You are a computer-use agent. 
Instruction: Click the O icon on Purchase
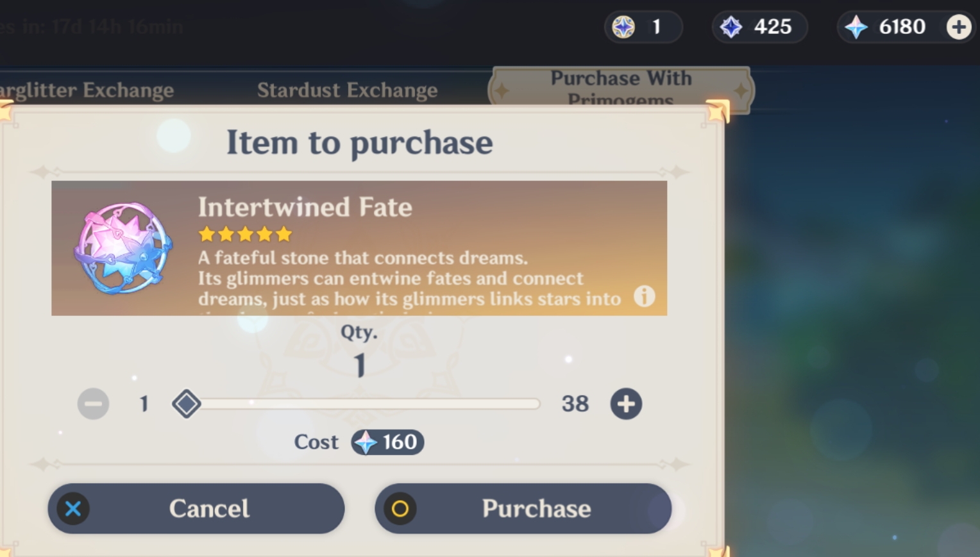click(x=401, y=508)
